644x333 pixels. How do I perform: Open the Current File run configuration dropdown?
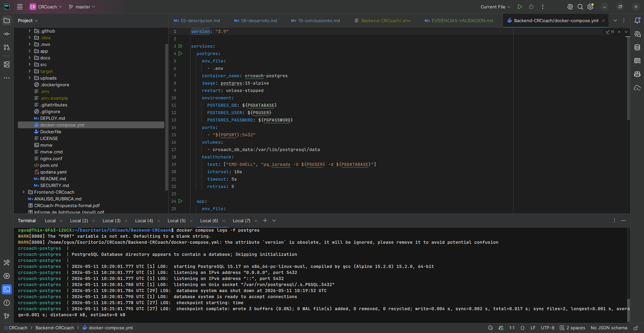coord(495,7)
